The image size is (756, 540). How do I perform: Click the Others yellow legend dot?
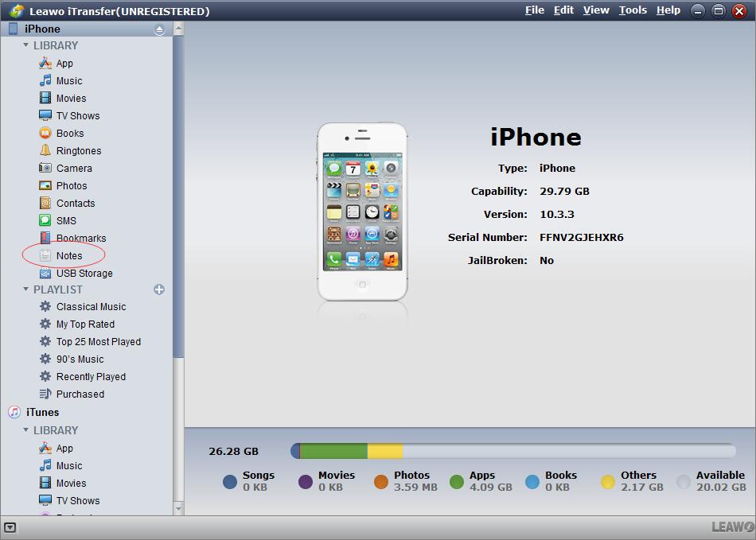tap(608, 482)
